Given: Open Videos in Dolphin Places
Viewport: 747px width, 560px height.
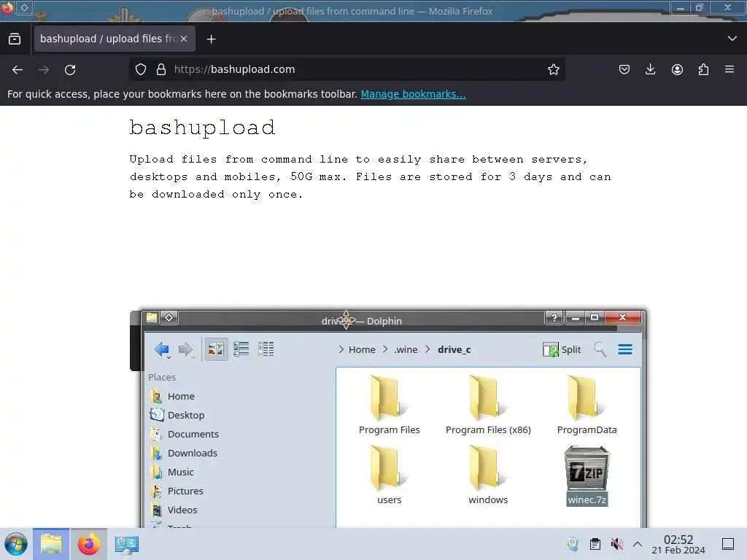Looking at the screenshot, I should coord(182,510).
